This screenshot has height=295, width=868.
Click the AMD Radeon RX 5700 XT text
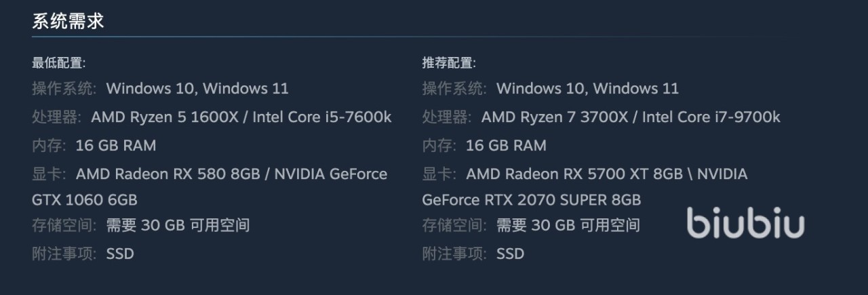coord(558,174)
